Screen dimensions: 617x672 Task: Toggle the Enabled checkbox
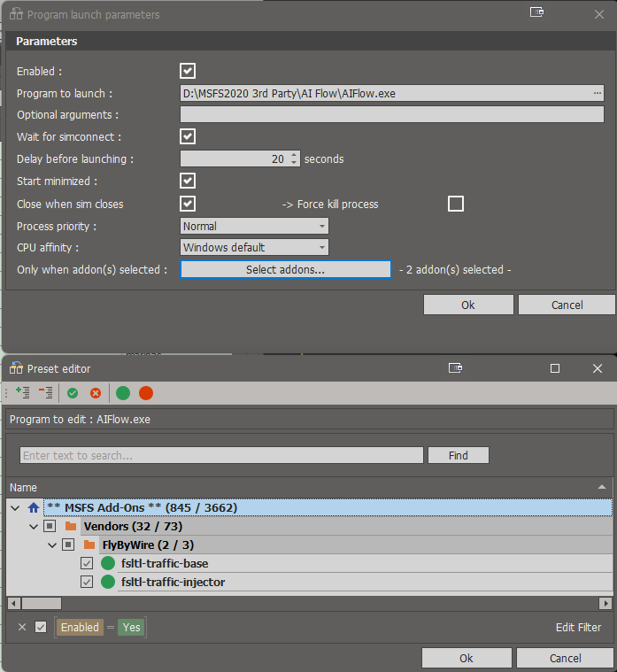point(188,71)
